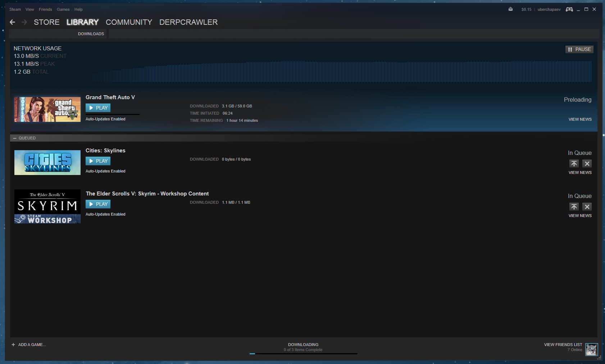This screenshot has width=605, height=364.
Task: Collapse the QUEUED section
Action: pyautogui.click(x=15, y=138)
